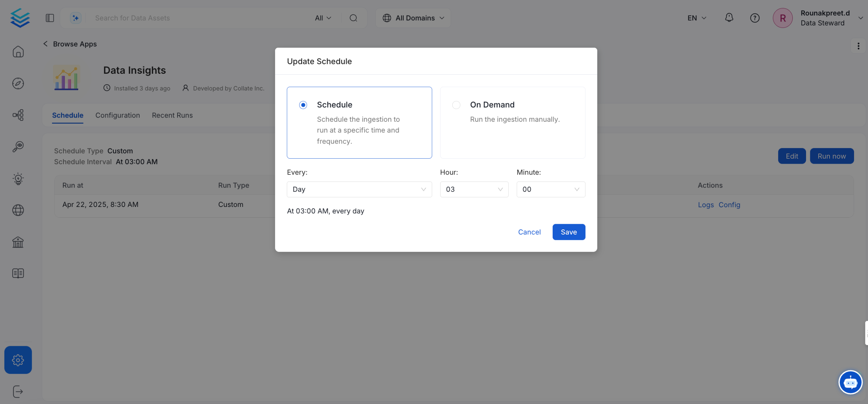Click the logout icon in sidebar

18,392
